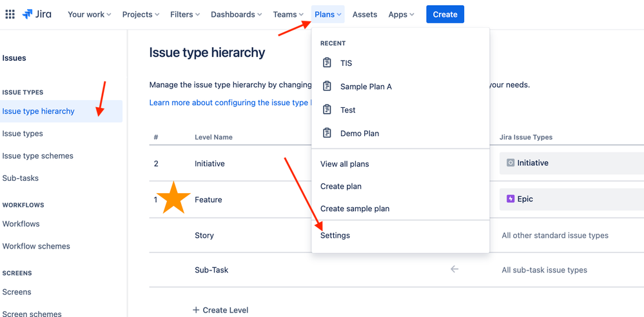Image resolution: width=644 pixels, height=317 pixels.
Task: Click the Demo Plan clipboard icon
Action: [x=327, y=133]
